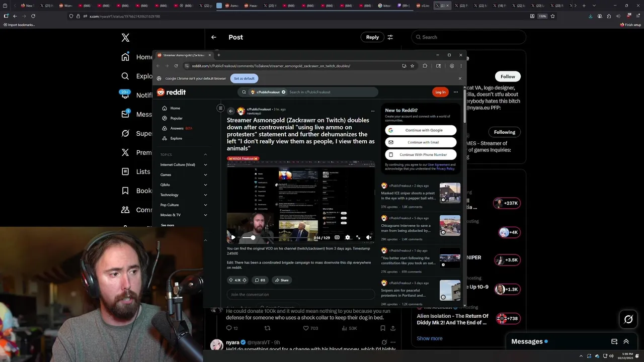Toggle captions on the Reddit video

(x=337, y=237)
